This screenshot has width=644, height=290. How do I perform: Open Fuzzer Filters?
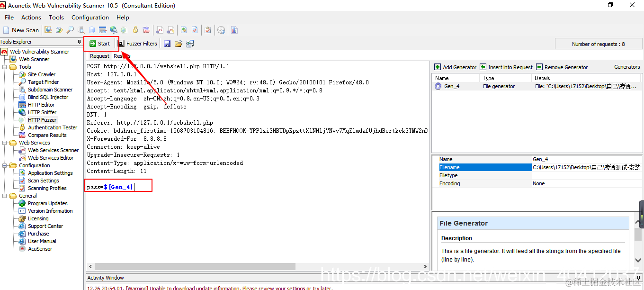pyautogui.click(x=138, y=44)
